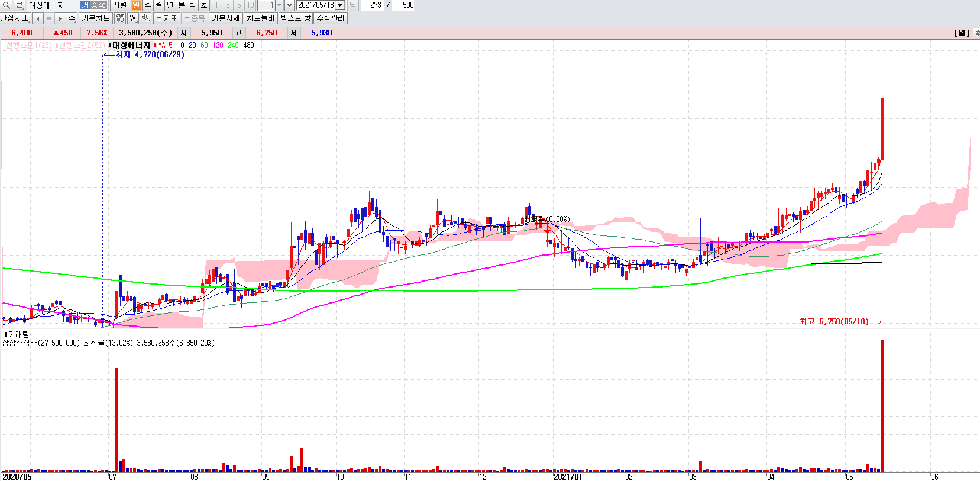Click the 500 total count field
The height and width of the screenshot is (481, 980).
tap(404, 5)
